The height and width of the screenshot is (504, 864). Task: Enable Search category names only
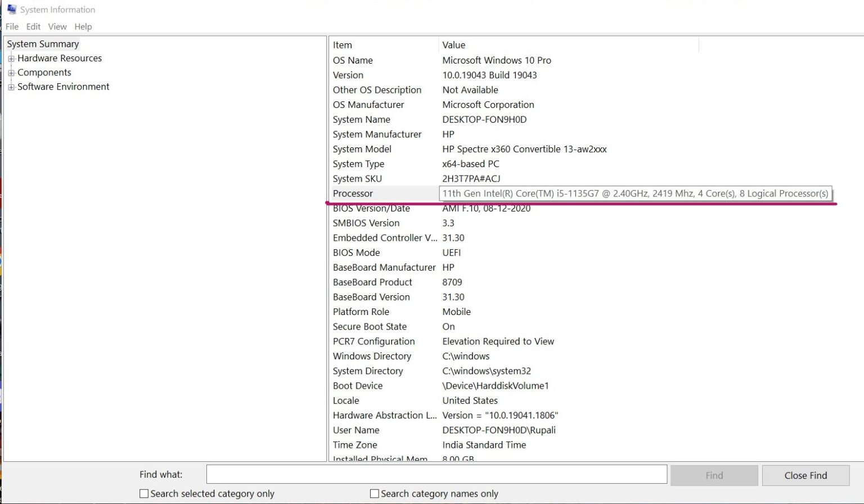click(375, 493)
